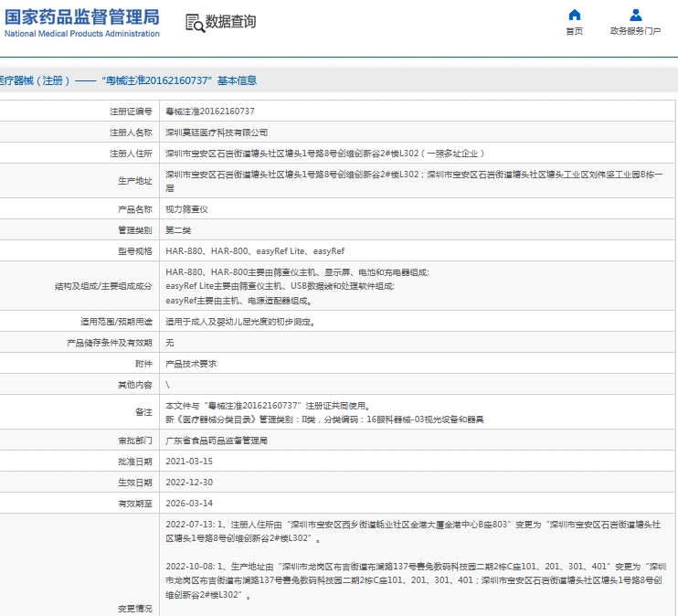Screen dimensions: 678x616
Task: Click the 注册人住所 label
Action: tap(131, 154)
